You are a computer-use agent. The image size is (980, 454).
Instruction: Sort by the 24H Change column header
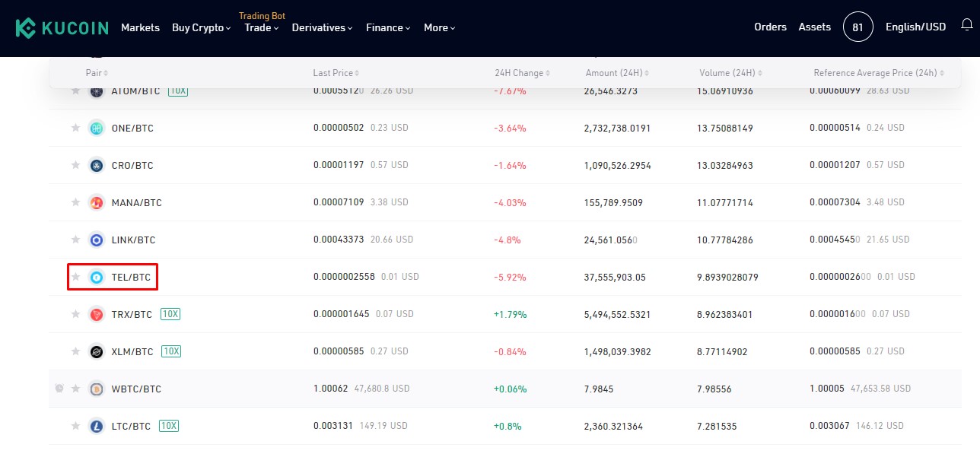point(522,72)
